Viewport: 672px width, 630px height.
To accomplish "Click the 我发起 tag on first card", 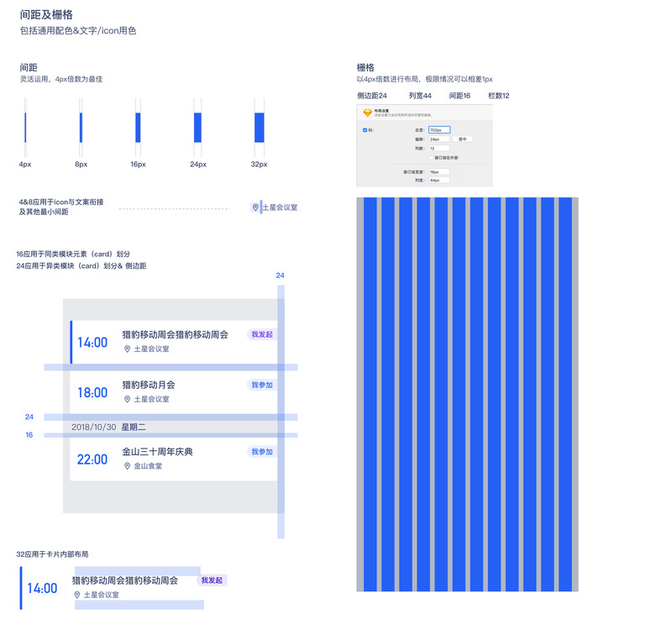I will tap(262, 334).
